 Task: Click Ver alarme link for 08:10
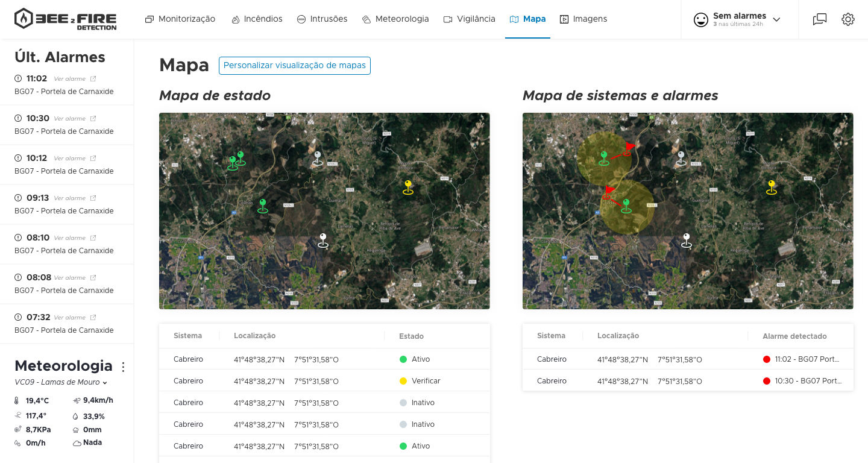pos(70,238)
